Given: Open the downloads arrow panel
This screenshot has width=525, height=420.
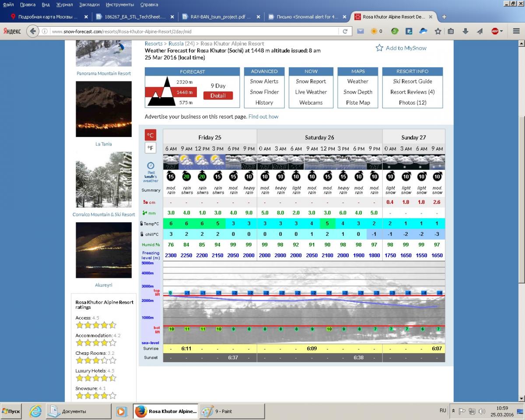Looking at the screenshot, I should 465,31.
